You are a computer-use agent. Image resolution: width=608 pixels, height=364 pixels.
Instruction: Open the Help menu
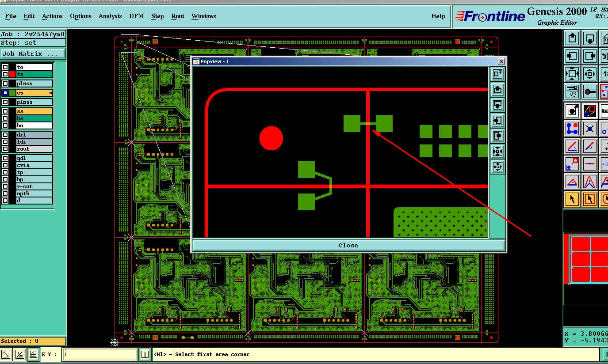pyautogui.click(x=438, y=16)
